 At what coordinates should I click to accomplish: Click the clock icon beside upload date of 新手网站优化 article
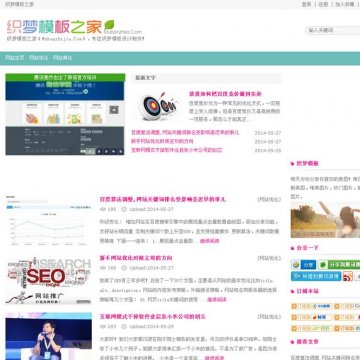click(x=124, y=268)
